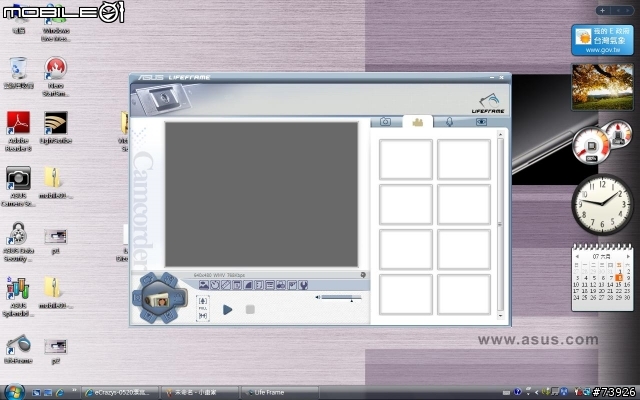The image size is (640, 400).
Task: Adjust the volume slider bar
Action: click(x=341, y=297)
